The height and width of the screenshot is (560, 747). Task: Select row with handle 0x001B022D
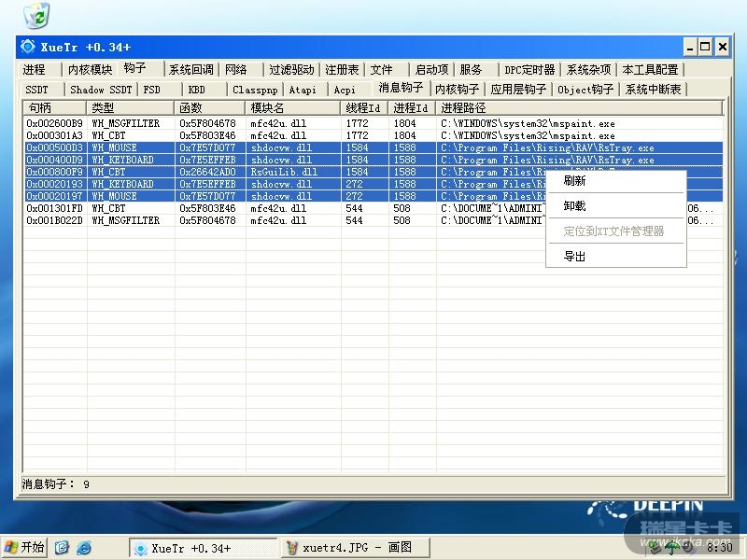pos(373,220)
